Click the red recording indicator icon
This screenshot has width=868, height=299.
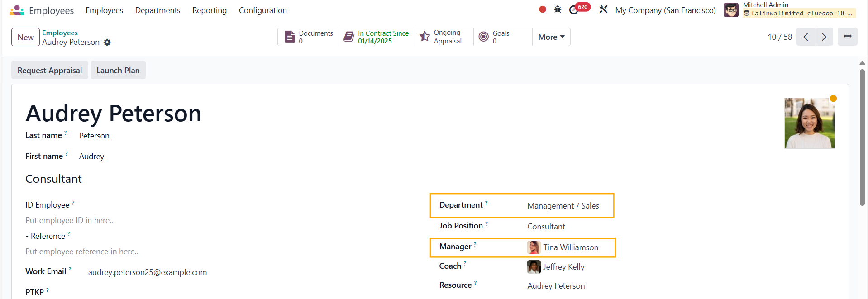coord(542,9)
